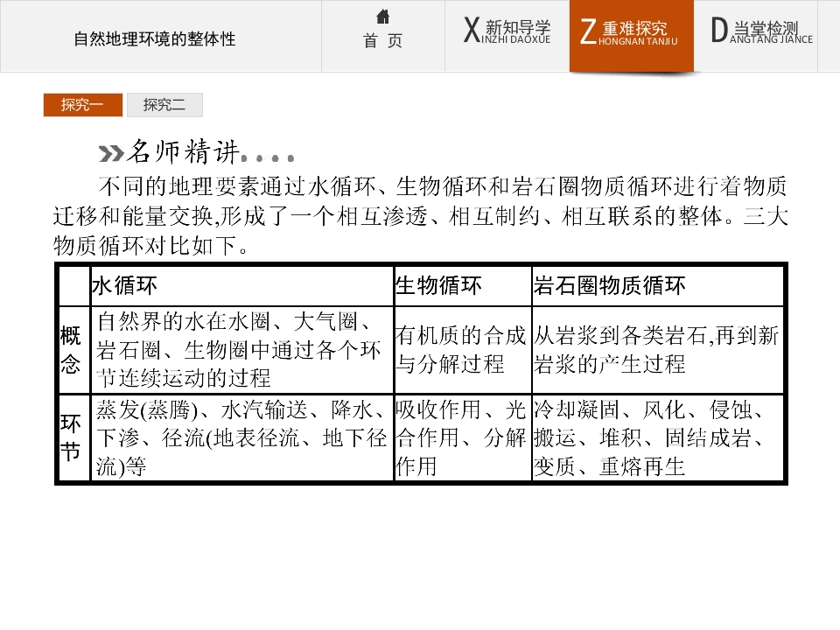
Task: Select the 探究一 button
Action: pyautogui.click(x=83, y=105)
